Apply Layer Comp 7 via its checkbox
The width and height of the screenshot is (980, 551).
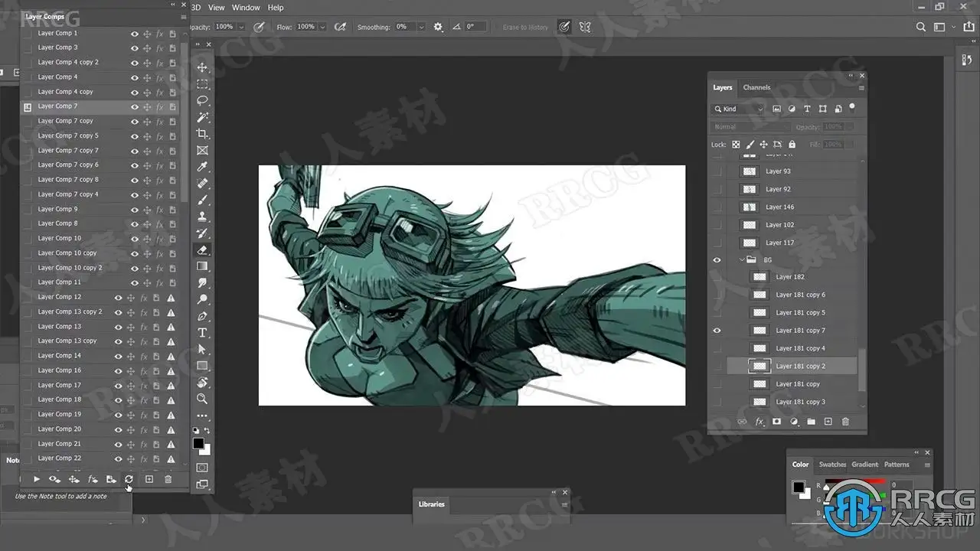(x=28, y=107)
